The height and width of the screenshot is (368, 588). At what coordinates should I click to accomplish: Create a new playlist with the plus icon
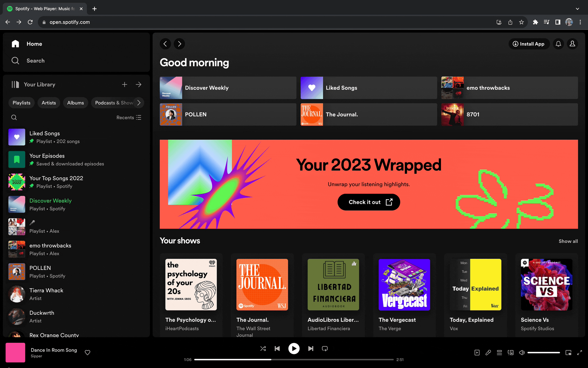[124, 84]
